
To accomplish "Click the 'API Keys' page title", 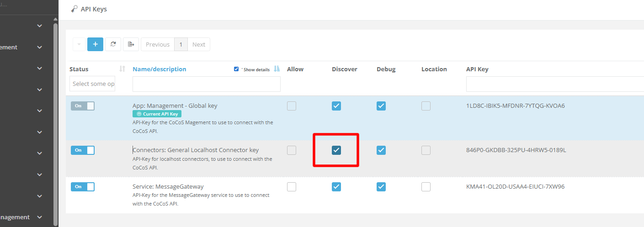I will [x=94, y=9].
